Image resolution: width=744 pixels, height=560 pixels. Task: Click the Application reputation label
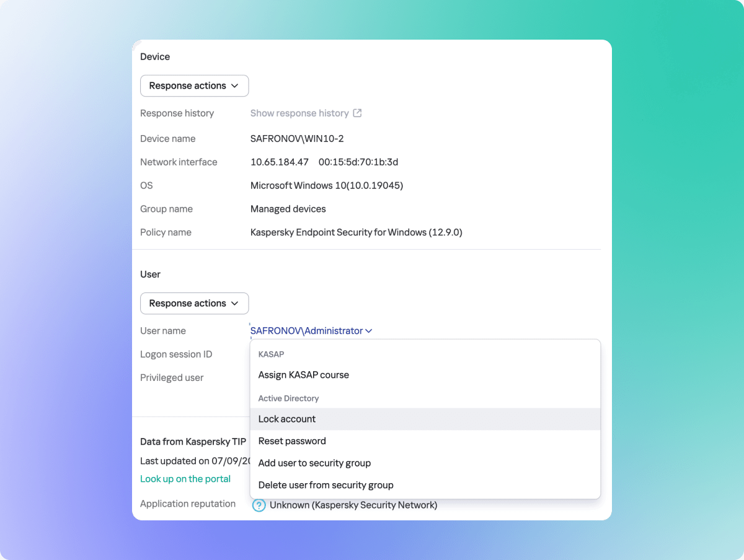click(188, 504)
